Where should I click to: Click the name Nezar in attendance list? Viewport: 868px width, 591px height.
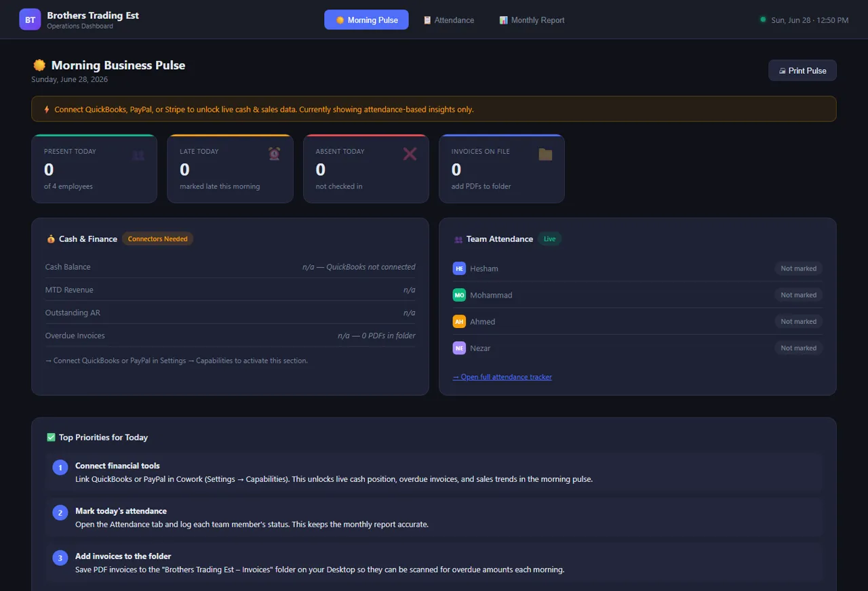480,348
